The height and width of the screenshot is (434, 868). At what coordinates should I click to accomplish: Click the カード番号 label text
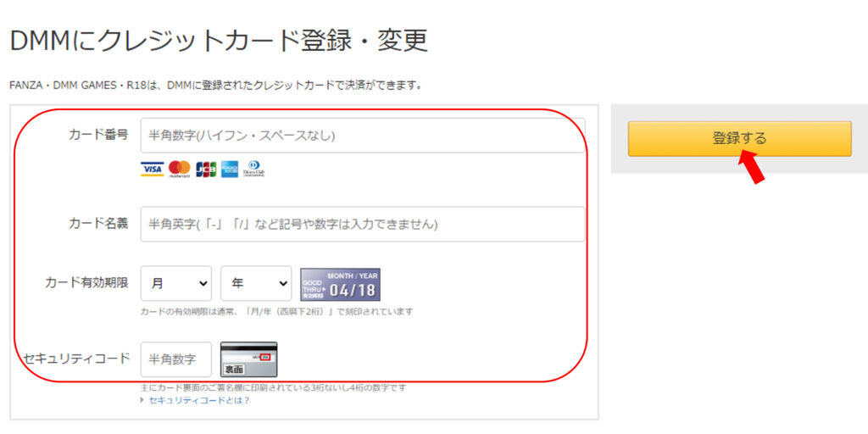tap(98, 135)
